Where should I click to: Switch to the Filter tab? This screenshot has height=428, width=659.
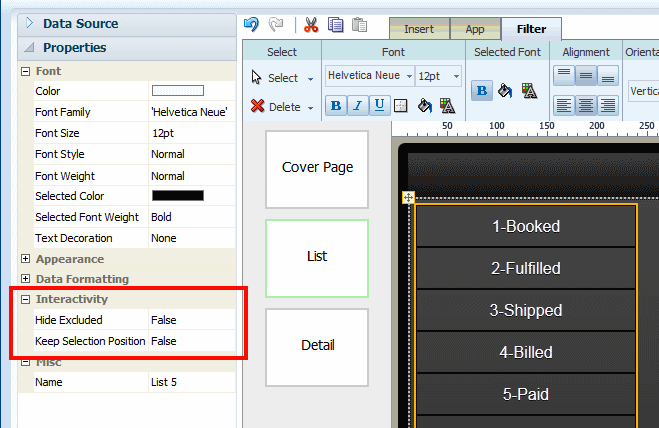tap(531, 29)
